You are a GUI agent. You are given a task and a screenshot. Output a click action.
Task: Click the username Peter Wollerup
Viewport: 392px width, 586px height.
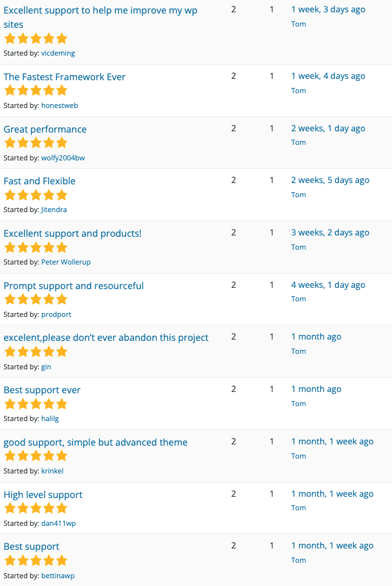coord(65,262)
